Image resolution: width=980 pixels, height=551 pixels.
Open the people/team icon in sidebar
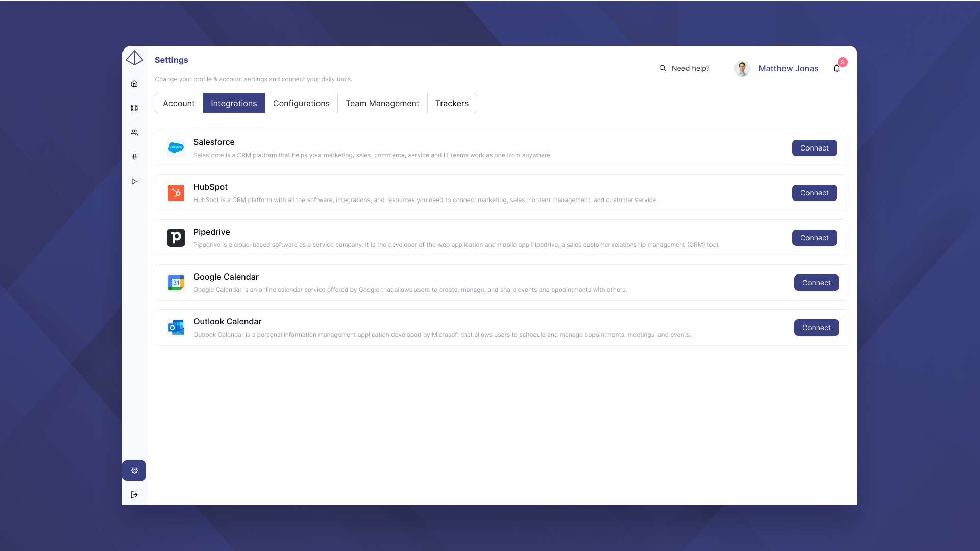tap(134, 133)
